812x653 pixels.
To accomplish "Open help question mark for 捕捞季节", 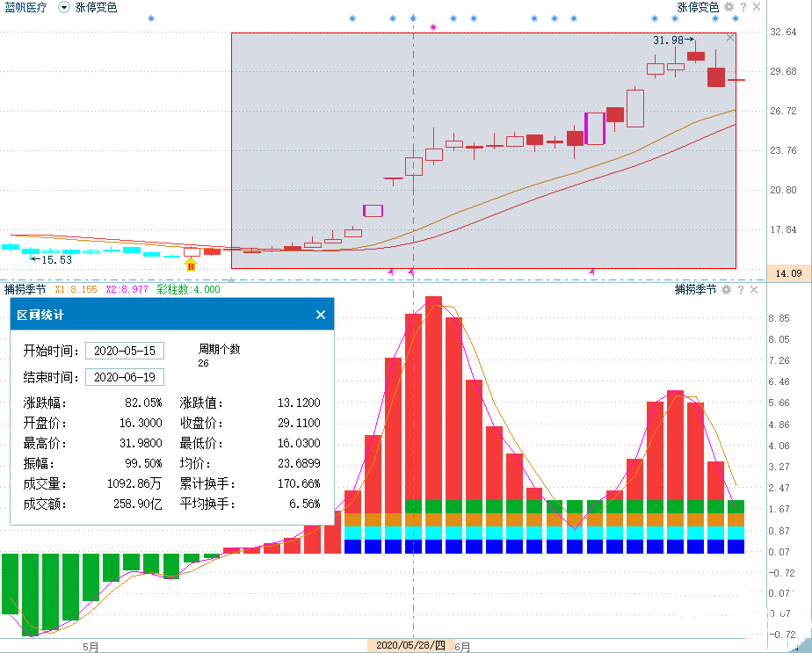I will (741, 289).
